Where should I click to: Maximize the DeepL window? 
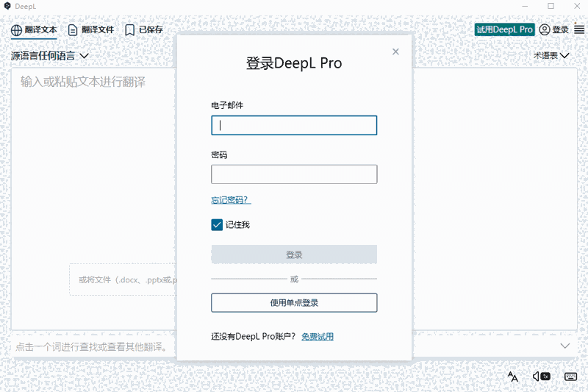tap(551, 6)
